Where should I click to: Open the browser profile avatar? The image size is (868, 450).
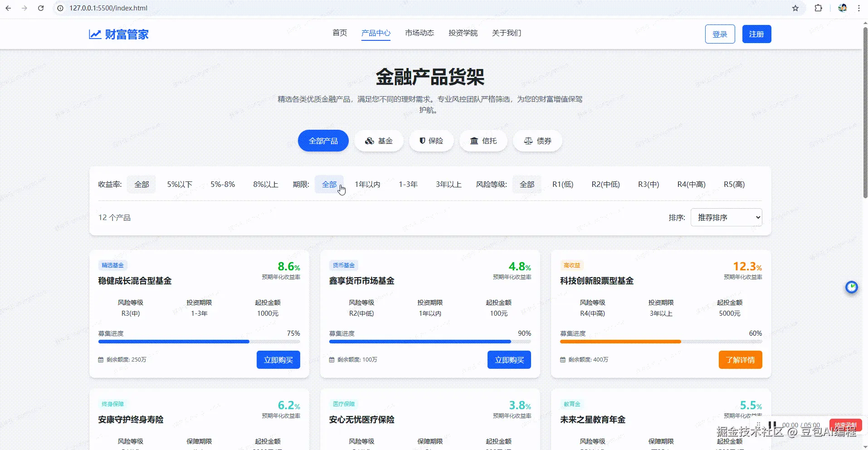tap(843, 8)
